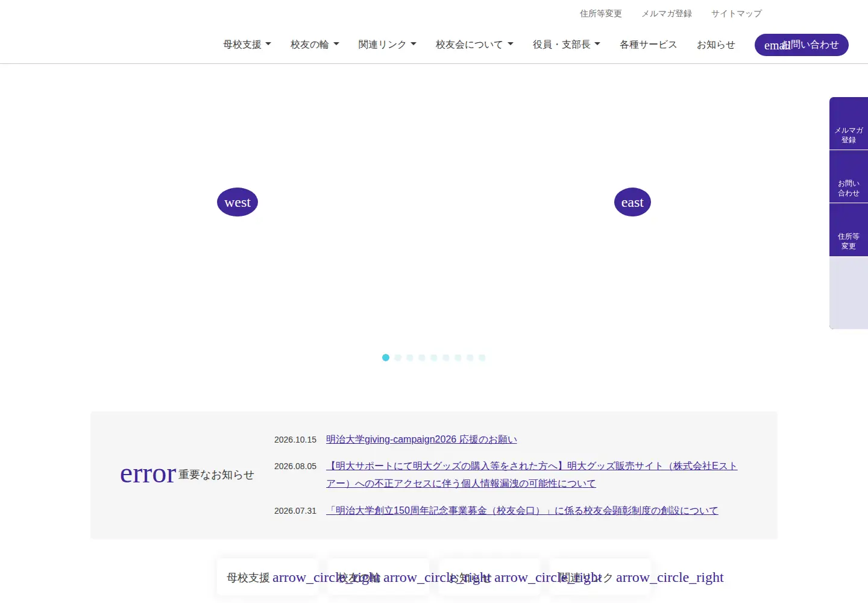Open the 創立150周年記念事業募金 顕彰制度 notice
This screenshot has height=603, width=868.
pyautogui.click(x=522, y=511)
